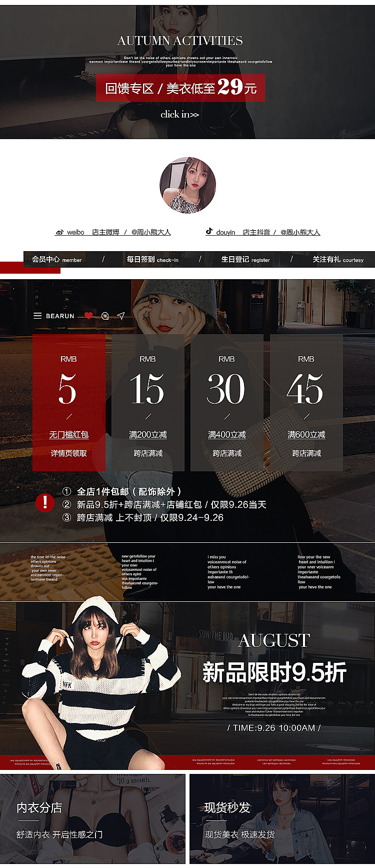
Task: Click the paper-plane share icon
Action: 120,316
